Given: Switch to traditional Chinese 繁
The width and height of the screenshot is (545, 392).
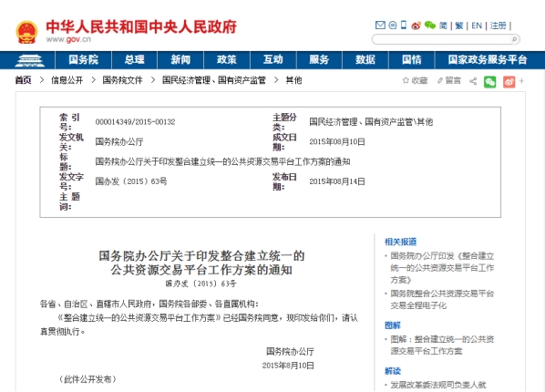Looking at the screenshot, I should click(x=459, y=26).
